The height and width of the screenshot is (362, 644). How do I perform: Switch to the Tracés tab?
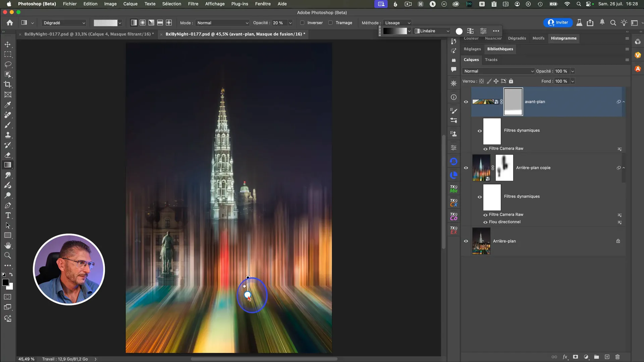coord(491,60)
